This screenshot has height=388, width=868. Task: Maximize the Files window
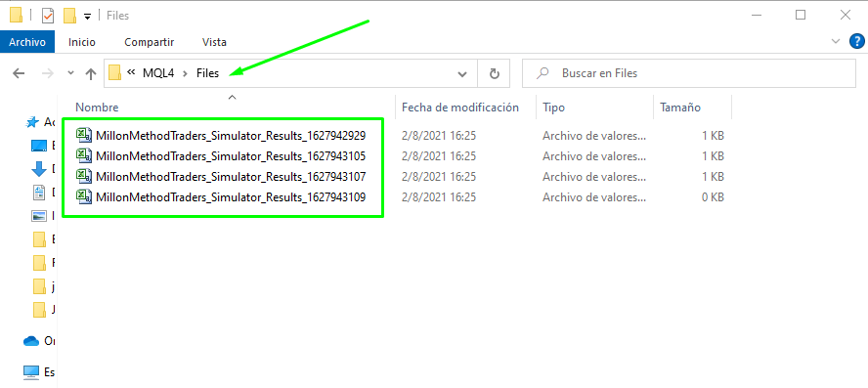coord(801,16)
